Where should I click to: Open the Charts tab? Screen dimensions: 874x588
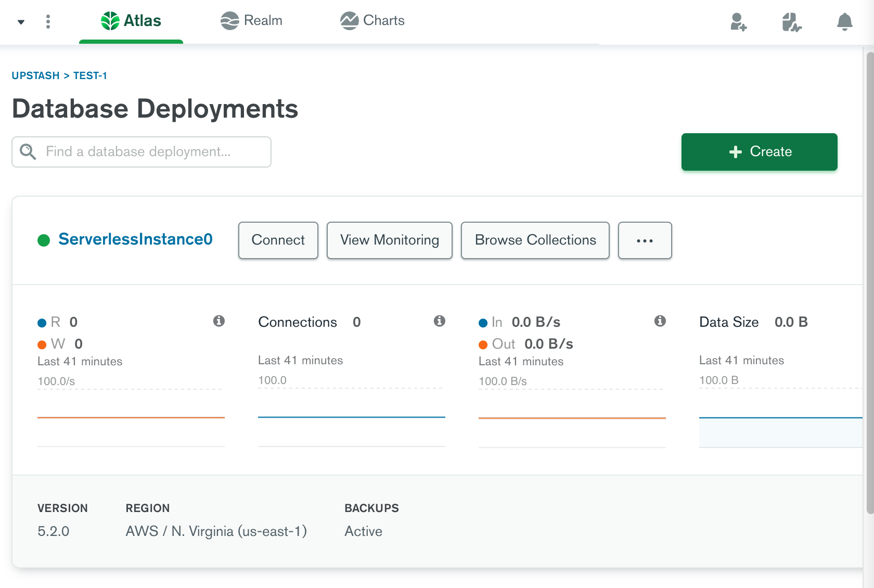click(372, 21)
